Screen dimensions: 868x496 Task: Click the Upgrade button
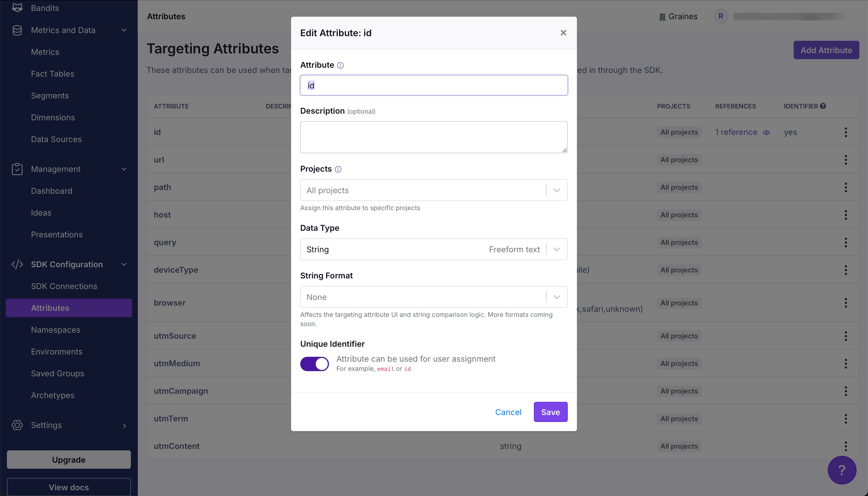tap(69, 460)
